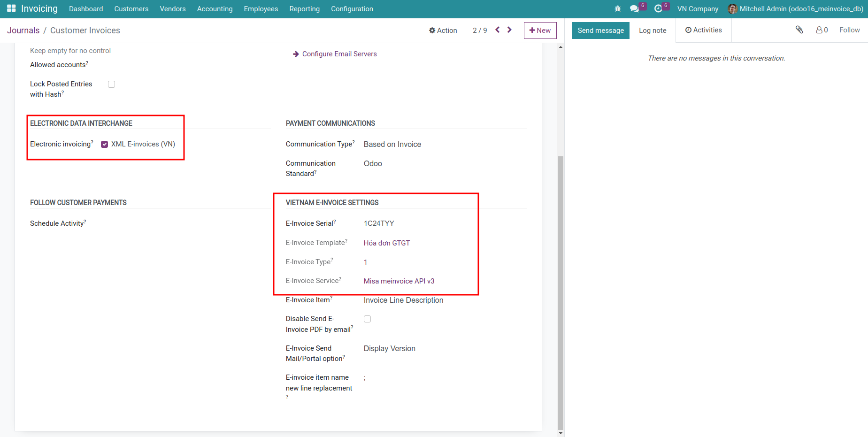Open the bug report icon in the header

(618, 8)
